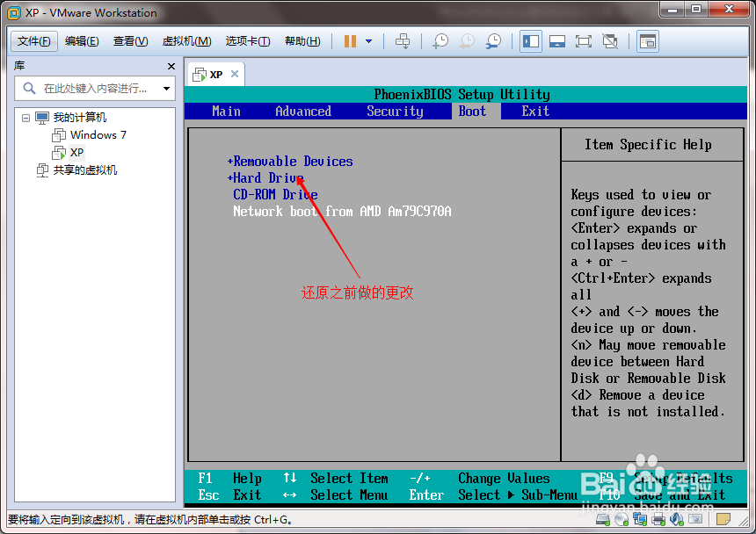Click the Boot BIOS menu
This screenshot has height=534, width=756.
[x=472, y=112]
